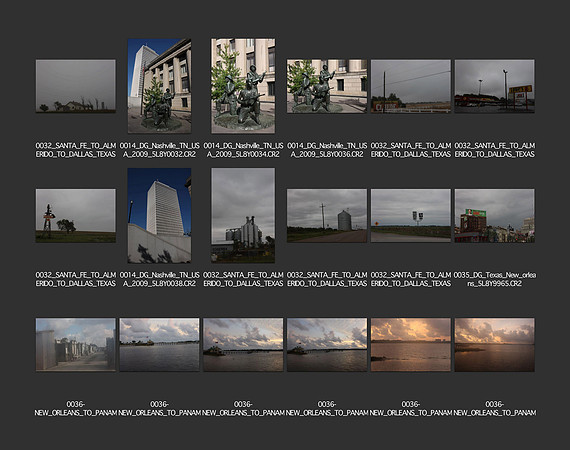Click SANTA_FE label under utility pole thumbnail
The image size is (570, 450).
411,150
